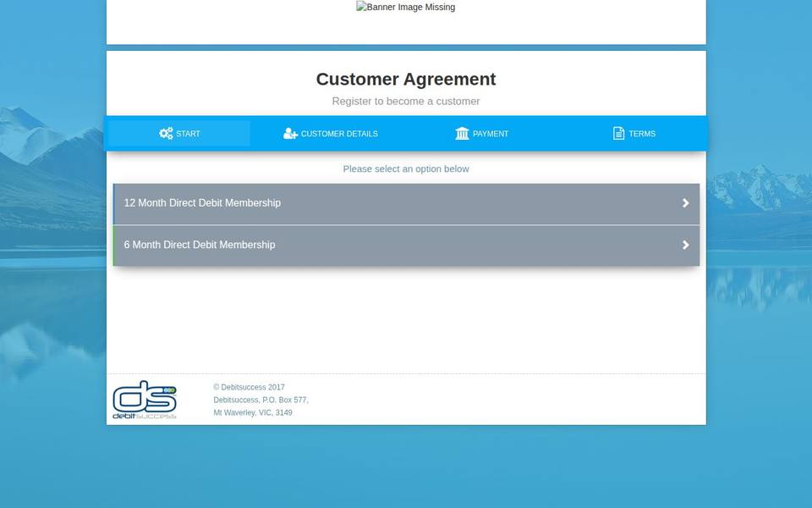Click 'Mt Waverley, VIC, 3149' address line

click(x=253, y=412)
